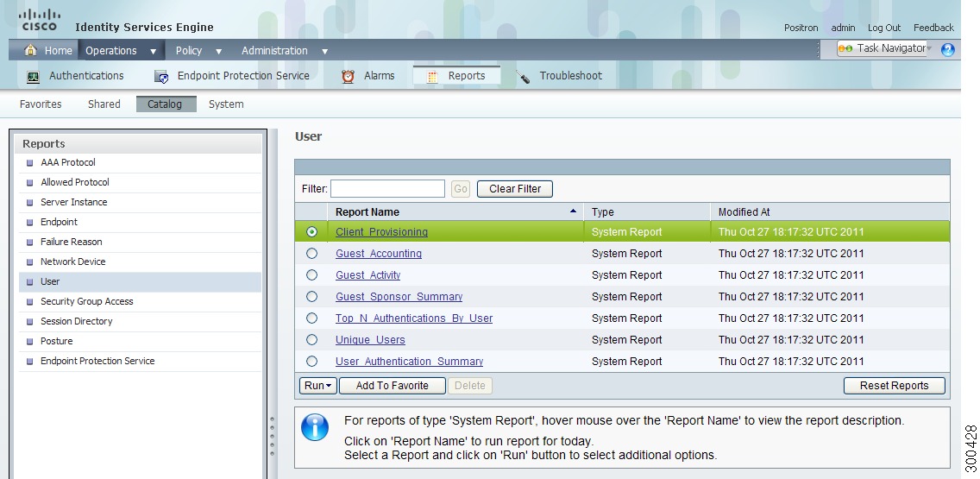Click the Delete button
This screenshot has height=479, width=980.
470,386
